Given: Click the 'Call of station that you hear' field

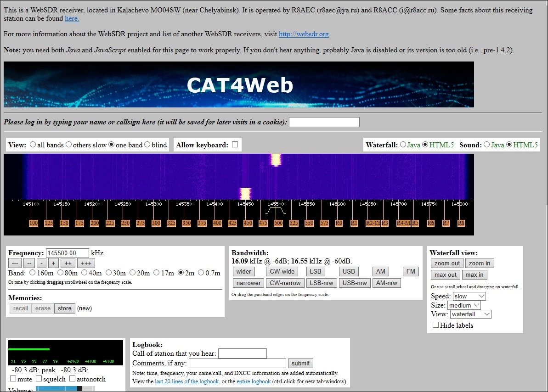Looking at the screenshot, I should (242, 353).
